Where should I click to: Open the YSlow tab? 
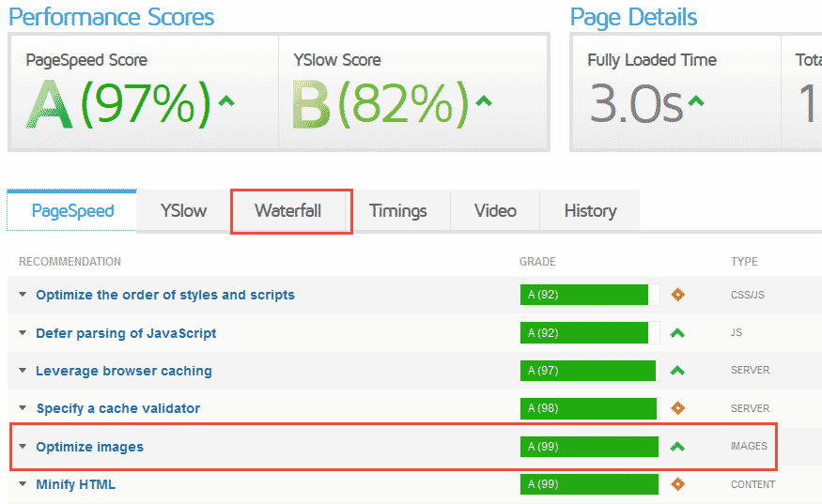coord(183,211)
